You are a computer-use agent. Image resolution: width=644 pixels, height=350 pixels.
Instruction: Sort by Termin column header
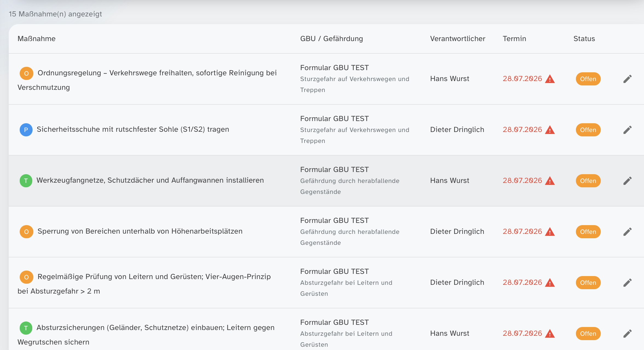pos(514,39)
